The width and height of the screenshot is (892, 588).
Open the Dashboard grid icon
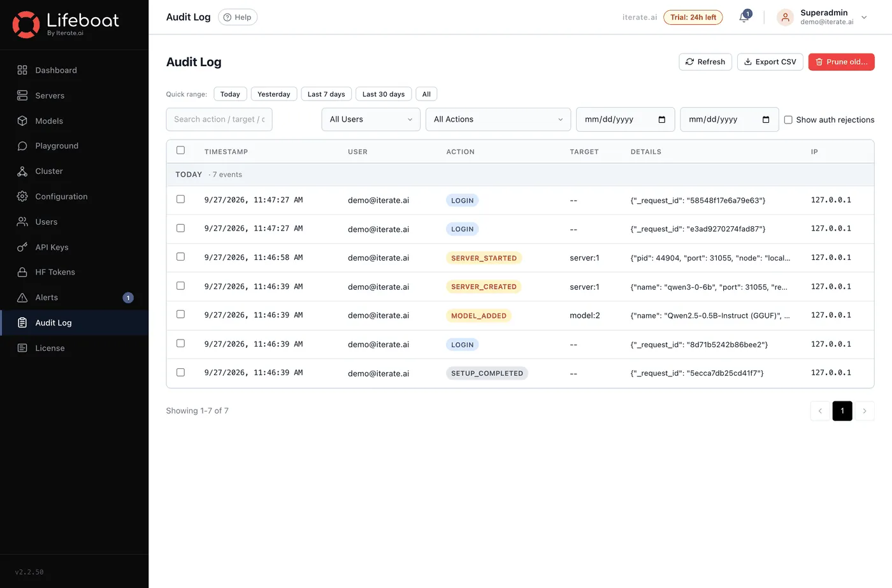pyautogui.click(x=22, y=70)
